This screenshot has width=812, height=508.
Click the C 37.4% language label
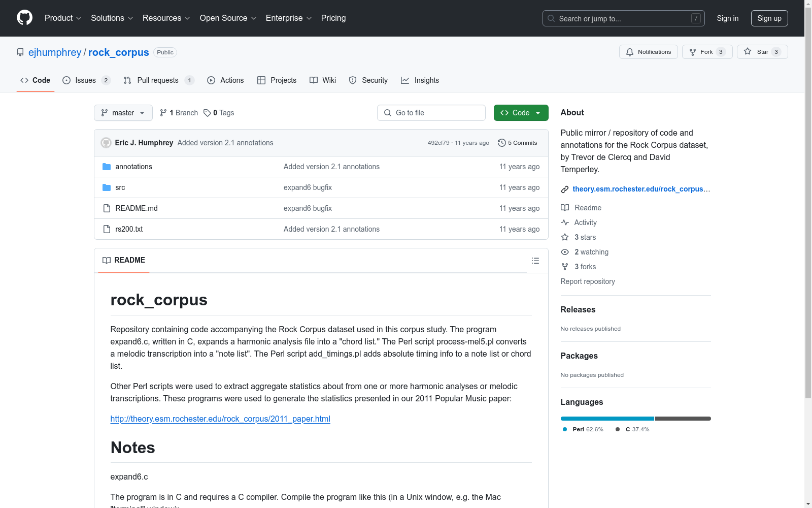point(632,429)
